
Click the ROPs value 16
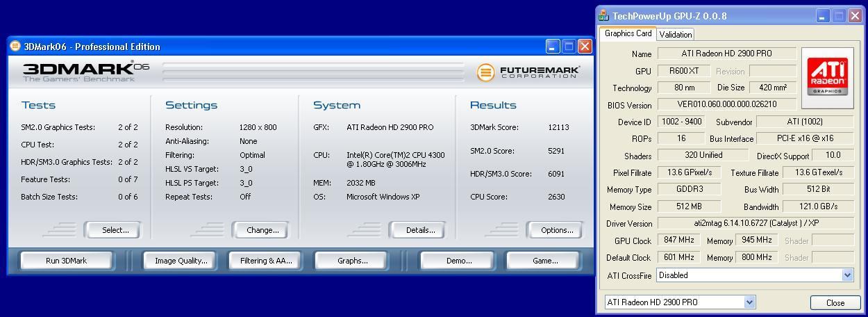tap(681, 138)
